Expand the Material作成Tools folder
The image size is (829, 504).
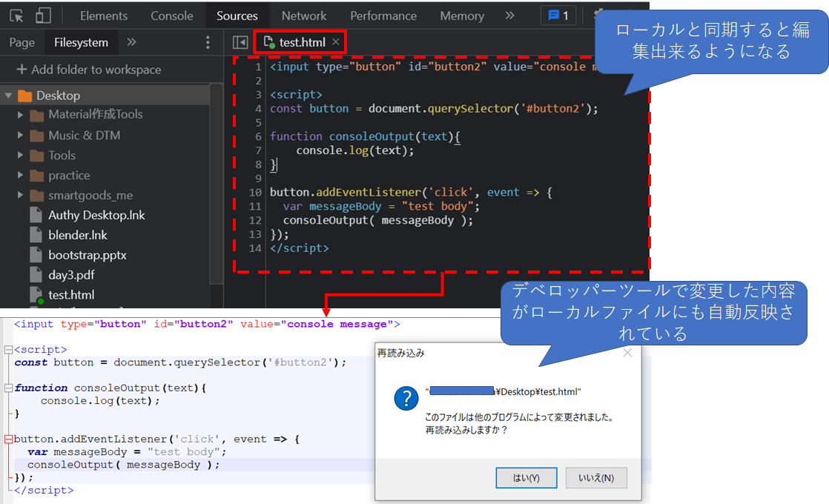click(x=21, y=115)
